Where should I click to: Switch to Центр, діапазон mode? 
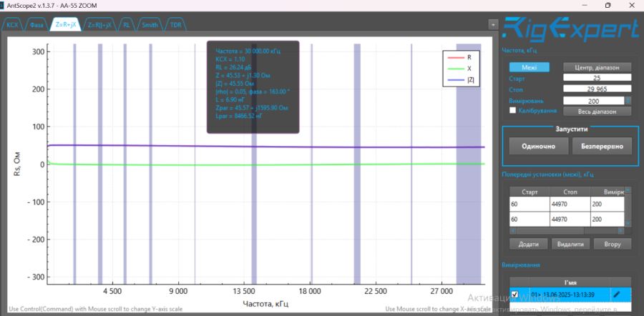coord(597,67)
